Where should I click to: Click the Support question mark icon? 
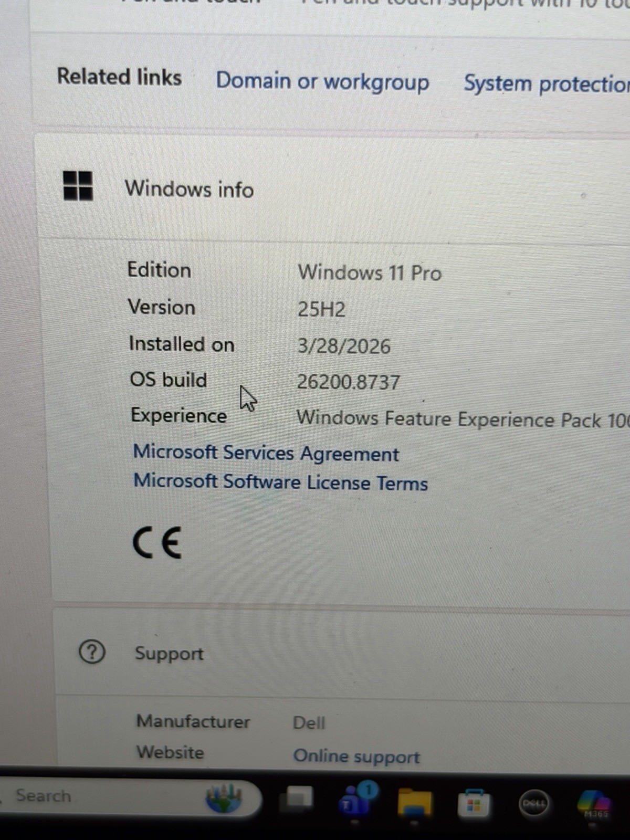click(92, 652)
